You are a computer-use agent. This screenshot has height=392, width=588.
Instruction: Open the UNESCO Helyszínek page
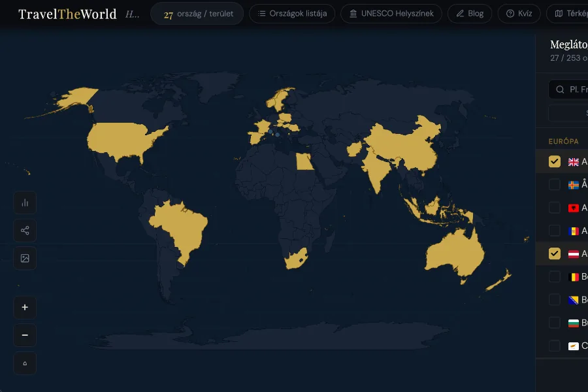pos(391,14)
